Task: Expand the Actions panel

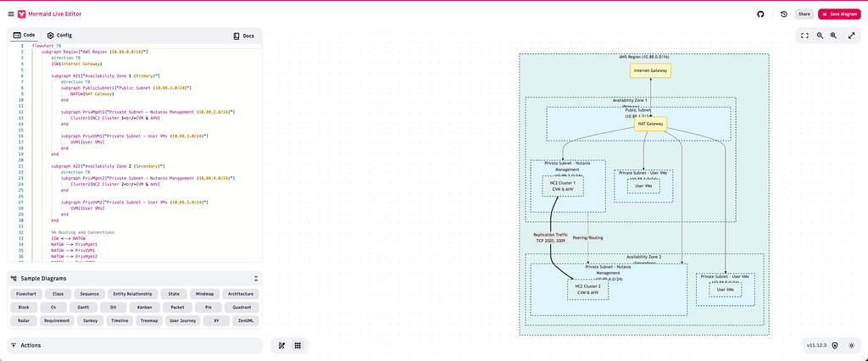Action: 135,345
